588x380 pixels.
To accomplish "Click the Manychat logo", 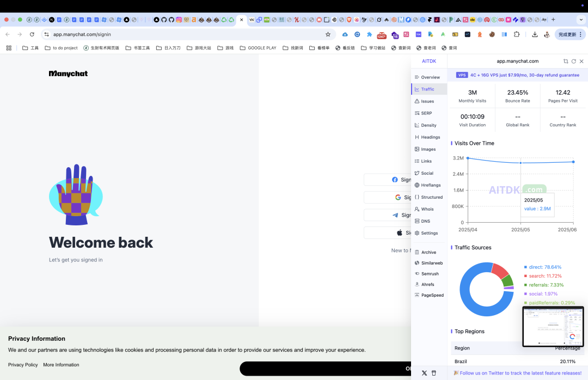I will tap(68, 74).
